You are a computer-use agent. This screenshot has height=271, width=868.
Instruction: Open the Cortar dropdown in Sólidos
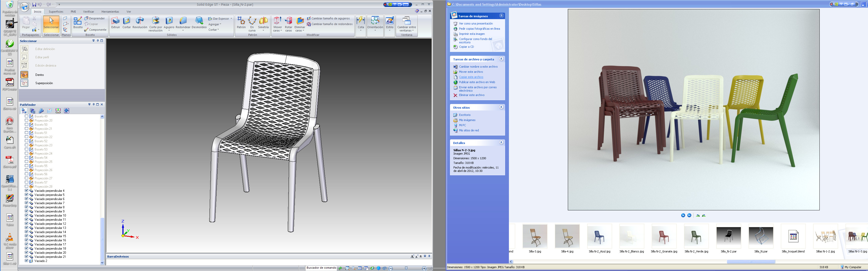(x=214, y=30)
